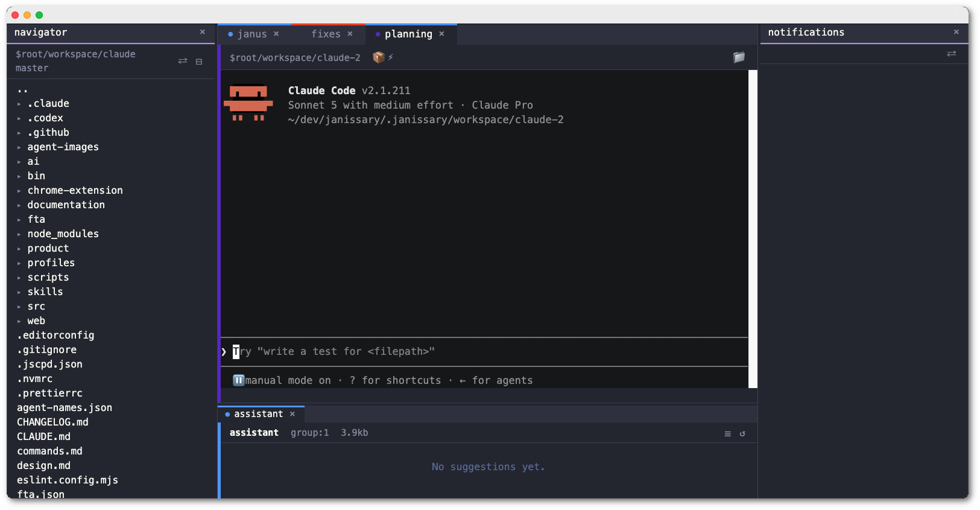Click the $root/workspace/claude-2 path label
The image size is (980, 510).
pos(295,58)
